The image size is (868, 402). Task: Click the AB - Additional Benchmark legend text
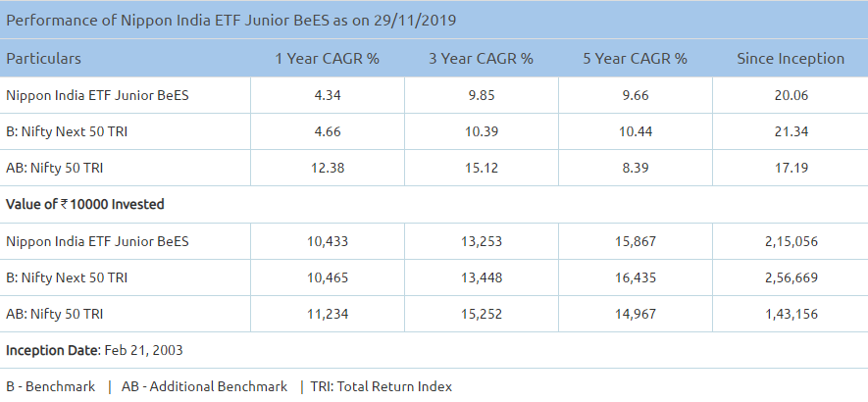coord(204,386)
